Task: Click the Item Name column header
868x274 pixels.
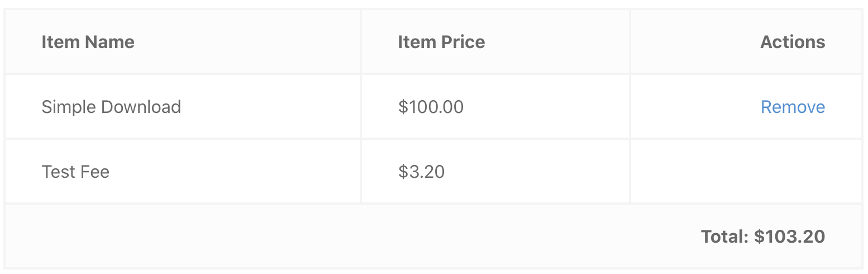Action: tap(88, 42)
